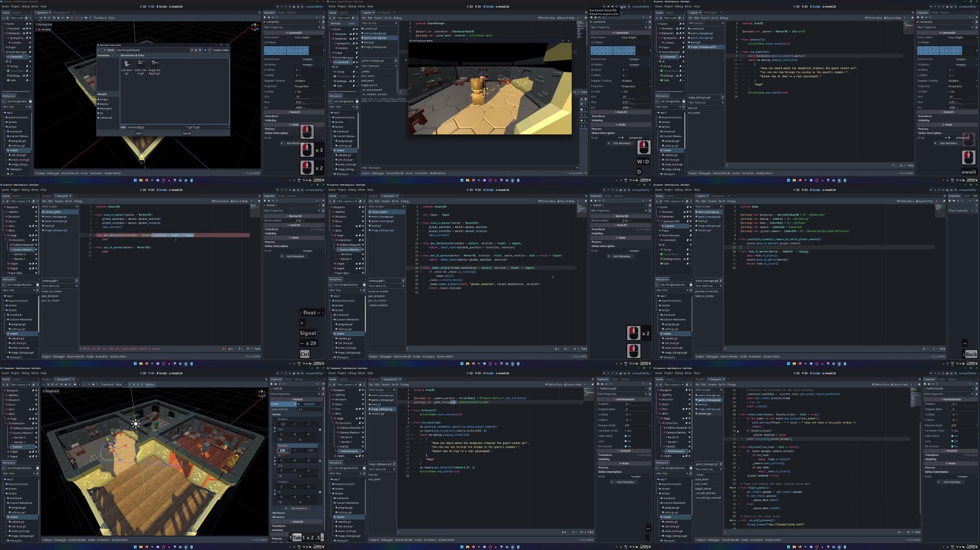Screen dimensions: 980x550
Task: Select mage_dialogue.gd thumbnail in the file dialog
Action: pyautogui.click(x=155, y=66)
